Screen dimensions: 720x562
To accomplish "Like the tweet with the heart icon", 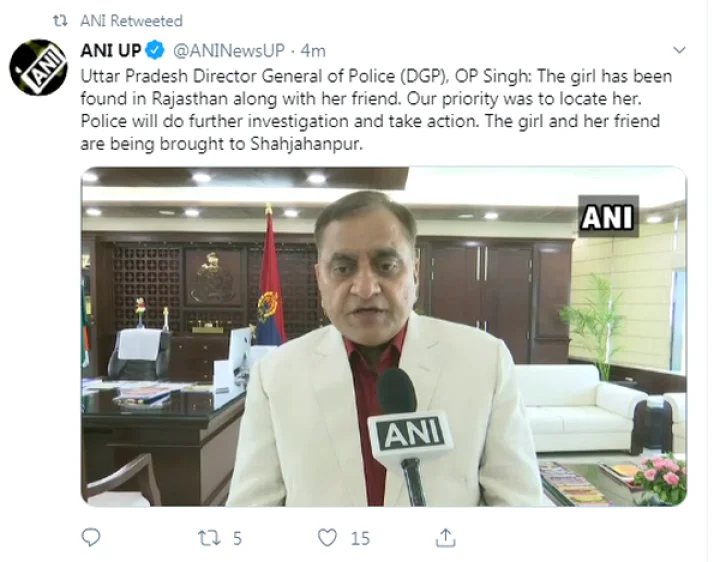I will [327, 537].
